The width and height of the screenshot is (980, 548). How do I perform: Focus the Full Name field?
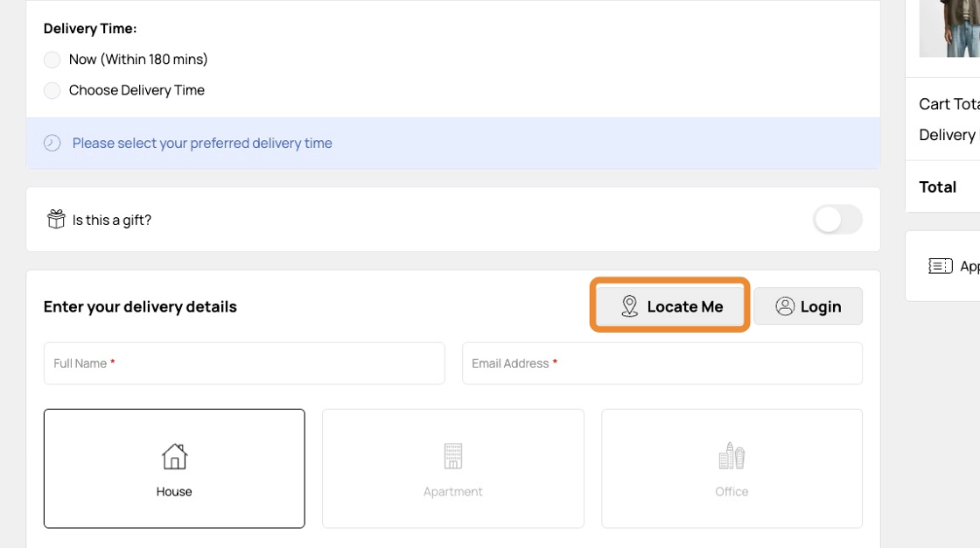click(x=244, y=363)
